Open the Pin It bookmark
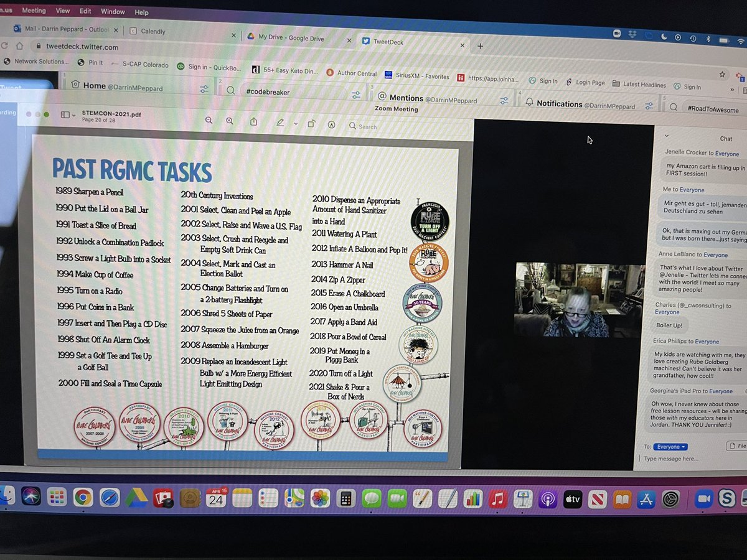Viewport: 747px width, 560px height. (90, 63)
